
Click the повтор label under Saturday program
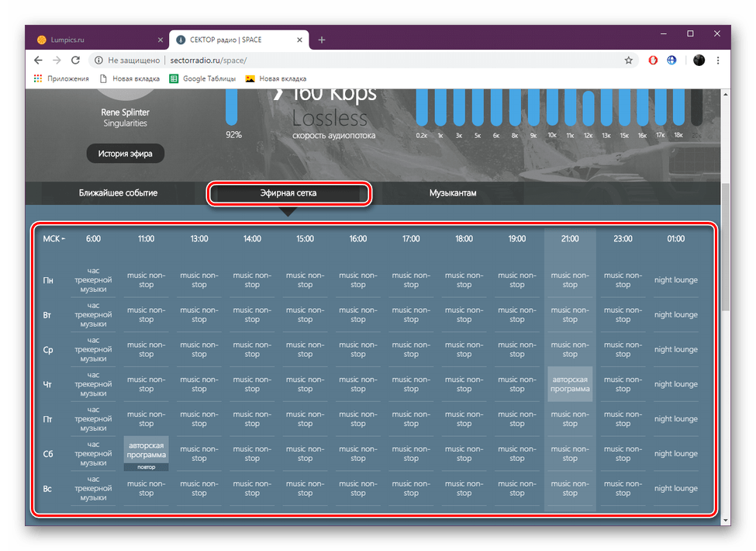(x=146, y=467)
